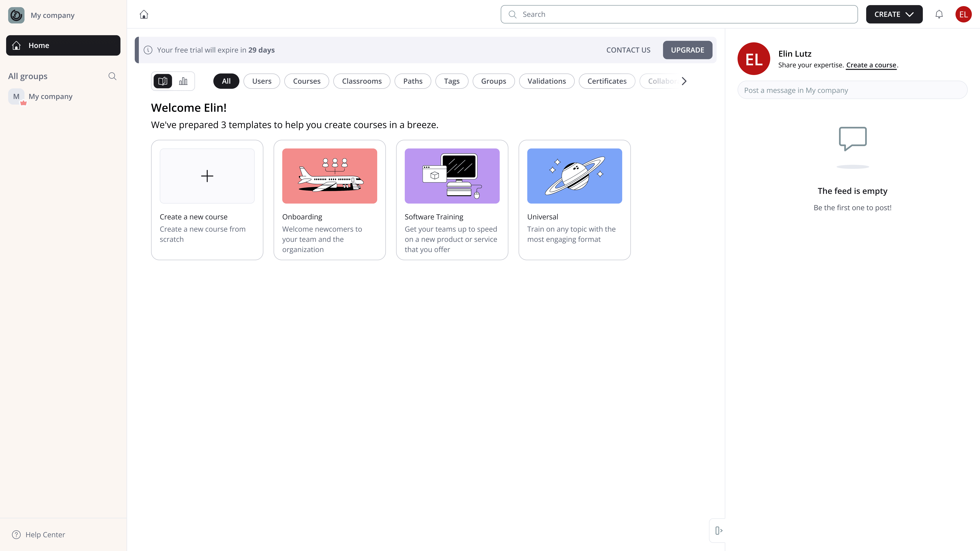Pick the Software Training template thumbnail
Viewport: 980px width, 551px height.
(x=452, y=176)
